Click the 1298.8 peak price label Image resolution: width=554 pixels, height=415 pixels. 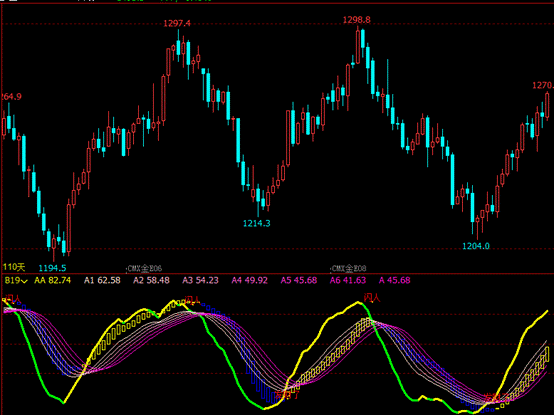tap(356, 20)
